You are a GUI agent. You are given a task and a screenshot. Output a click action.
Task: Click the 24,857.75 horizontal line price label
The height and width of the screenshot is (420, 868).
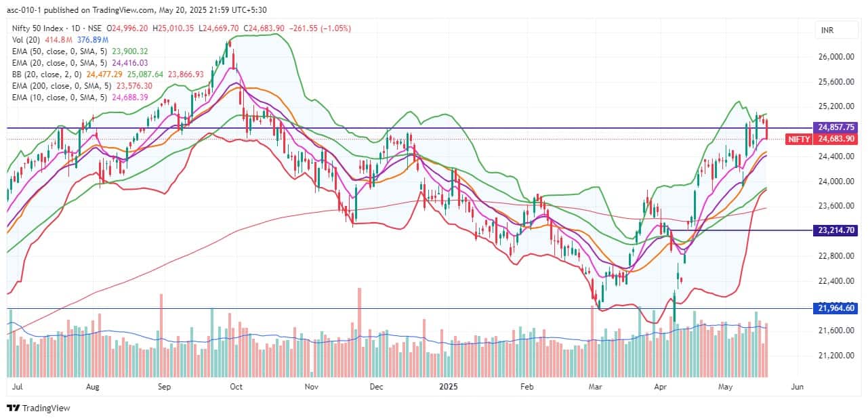(x=837, y=127)
